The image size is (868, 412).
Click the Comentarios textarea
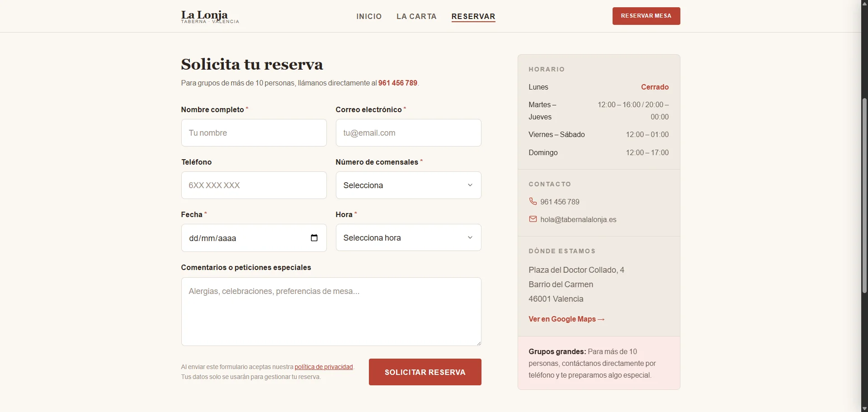click(331, 312)
